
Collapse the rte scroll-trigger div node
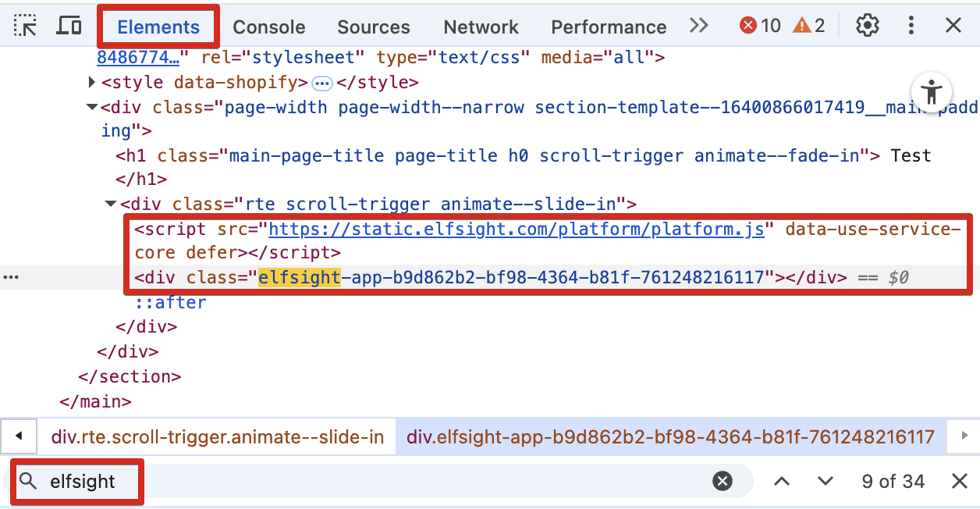point(112,204)
